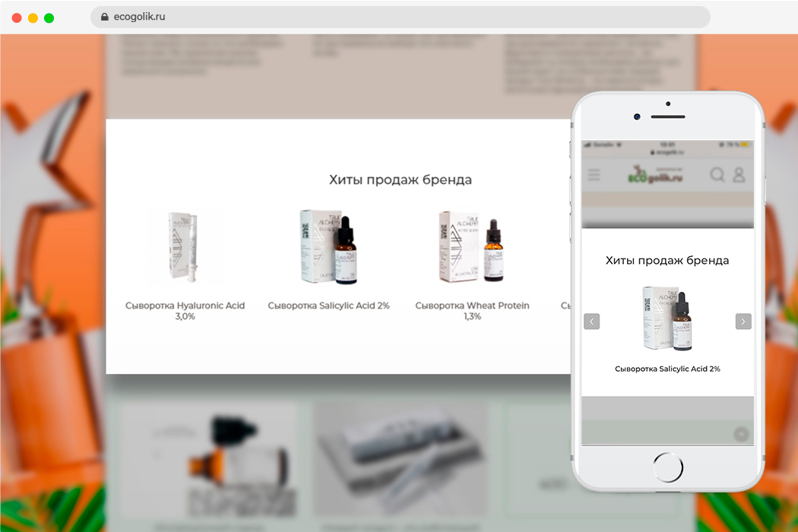Open Hyaluronic Acid 3,0% serum product image
Screen dimensions: 798x532
(x=185, y=246)
